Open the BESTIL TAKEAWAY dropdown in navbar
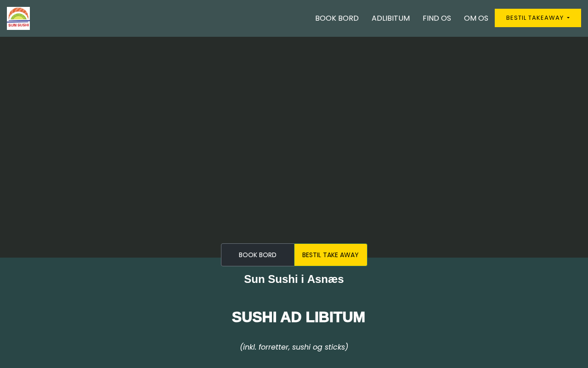The image size is (588, 368). pyautogui.click(x=538, y=18)
